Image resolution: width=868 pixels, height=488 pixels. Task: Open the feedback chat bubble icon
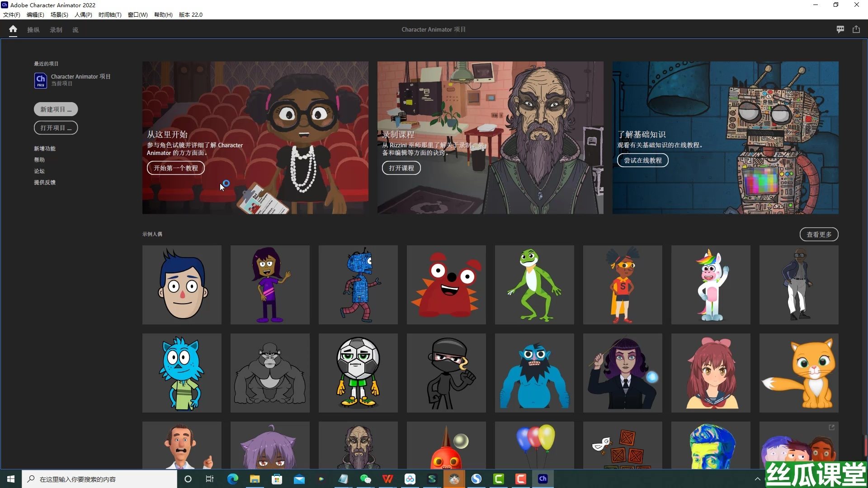pos(840,29)
